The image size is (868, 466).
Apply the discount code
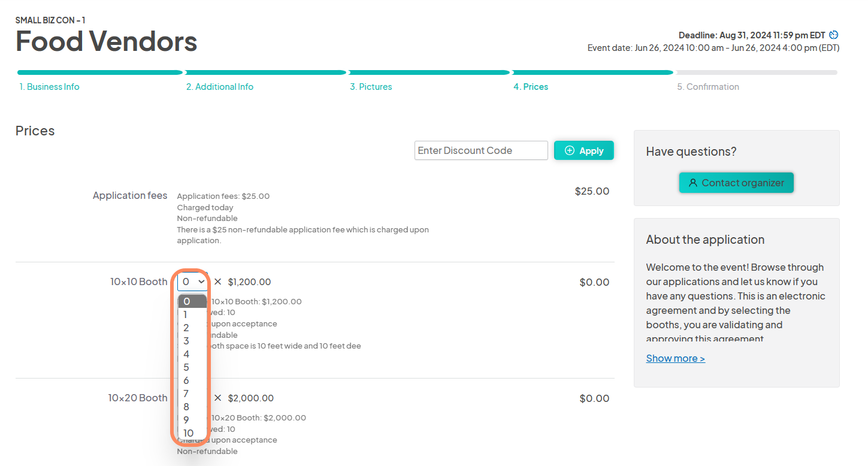(584, 150)
